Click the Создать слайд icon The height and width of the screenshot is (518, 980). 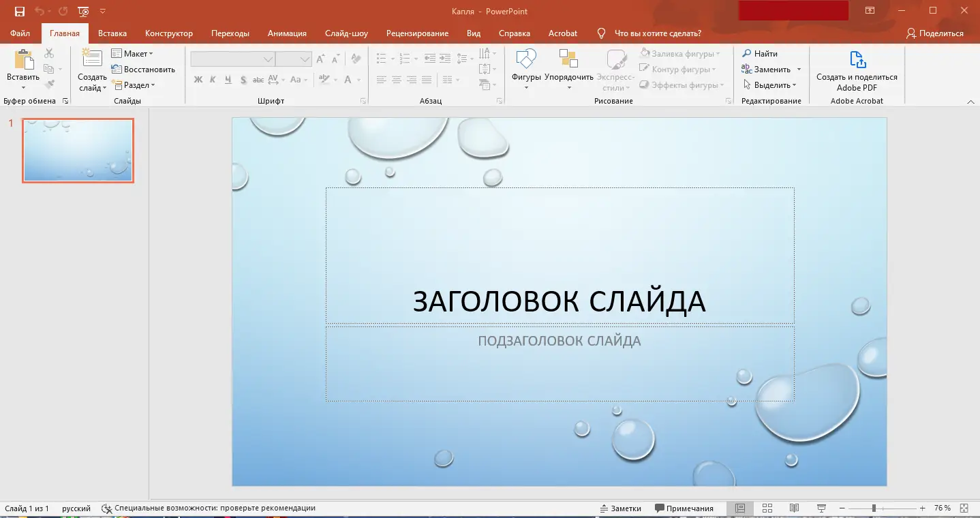[x=92, y=59]
